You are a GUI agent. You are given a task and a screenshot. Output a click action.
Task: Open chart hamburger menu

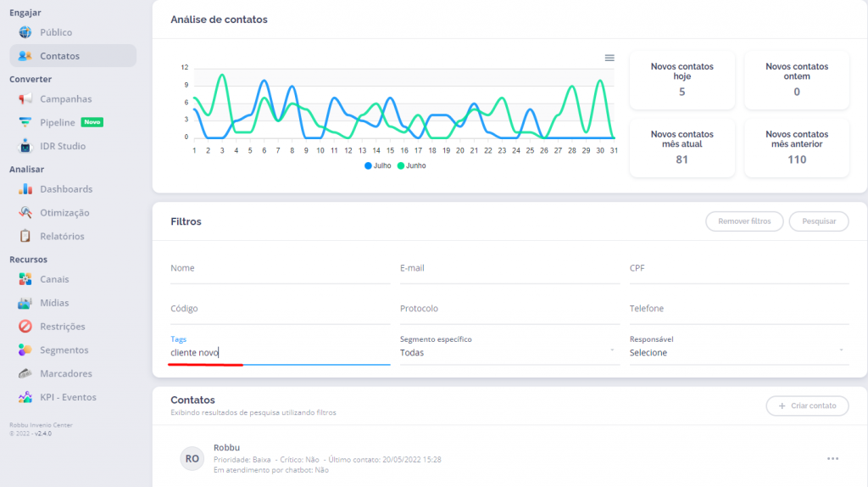click(609, 58)
